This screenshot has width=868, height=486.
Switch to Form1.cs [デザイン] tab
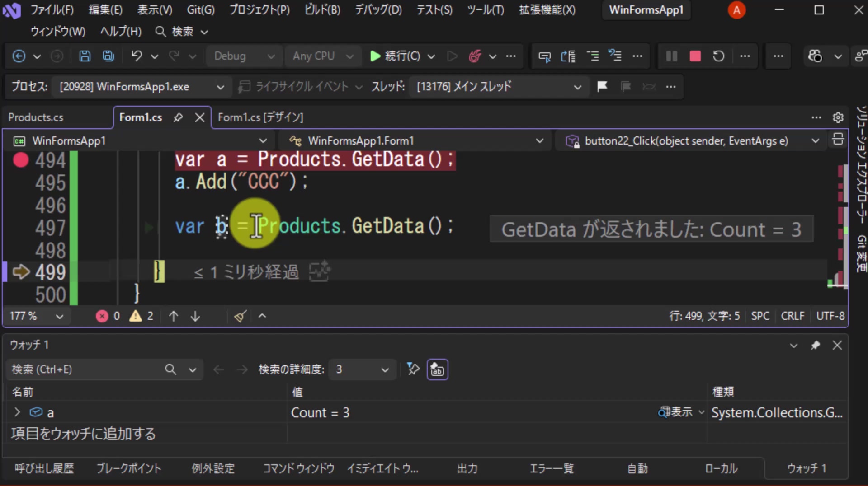pyautogui.click(x=260, y=117)
